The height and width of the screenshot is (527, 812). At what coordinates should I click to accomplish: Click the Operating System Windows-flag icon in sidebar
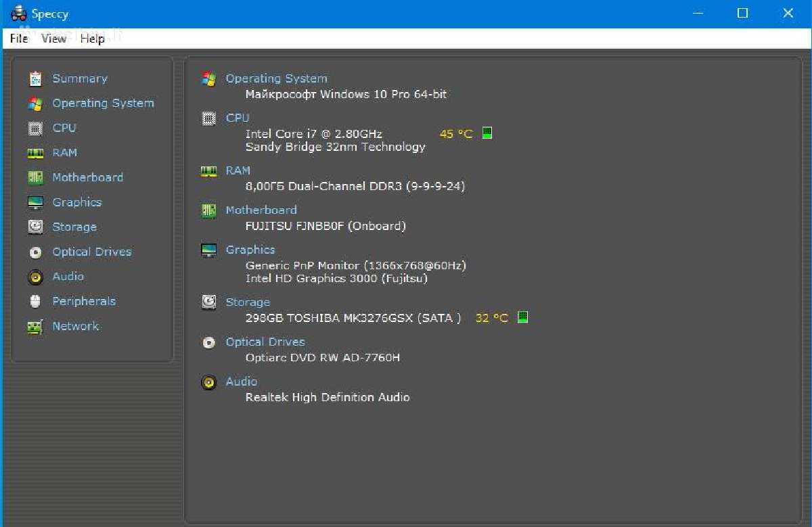coord(36,104)
